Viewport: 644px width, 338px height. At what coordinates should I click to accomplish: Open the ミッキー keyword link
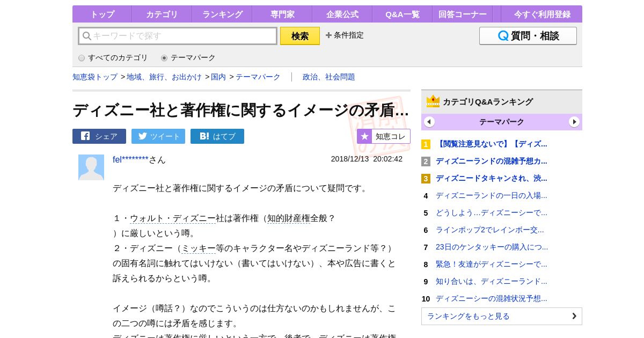[x=199, y=248]
